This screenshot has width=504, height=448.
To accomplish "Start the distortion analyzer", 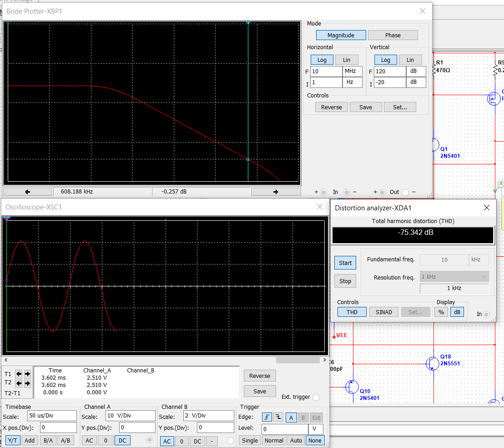I will pyautogui.click(x=345, y=263).
